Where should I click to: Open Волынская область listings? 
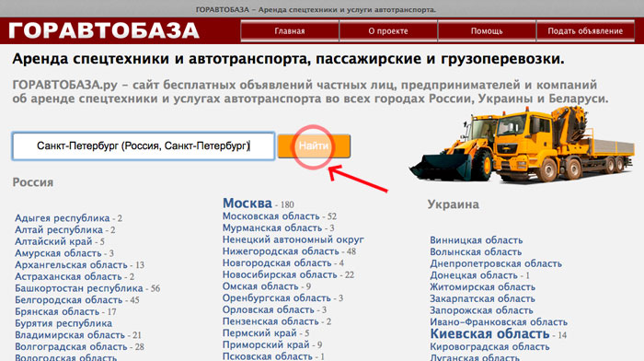[x=476, y=251]
